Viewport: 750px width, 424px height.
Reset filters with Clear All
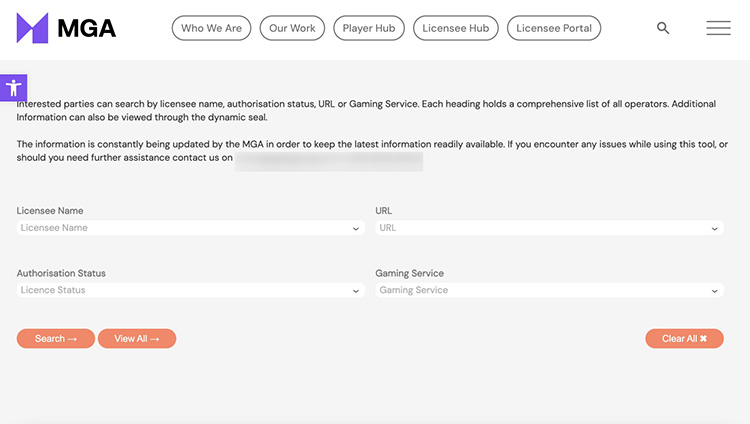tap(684, 339)
